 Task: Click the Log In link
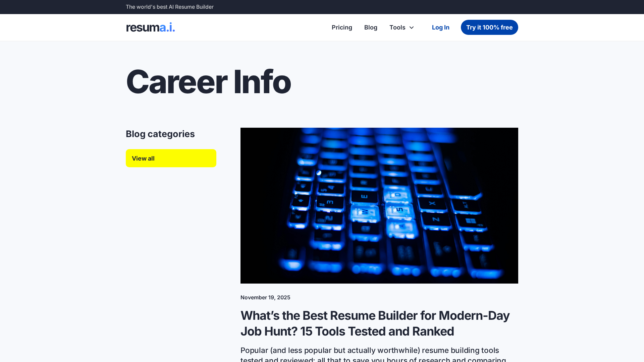pos(440,27)
